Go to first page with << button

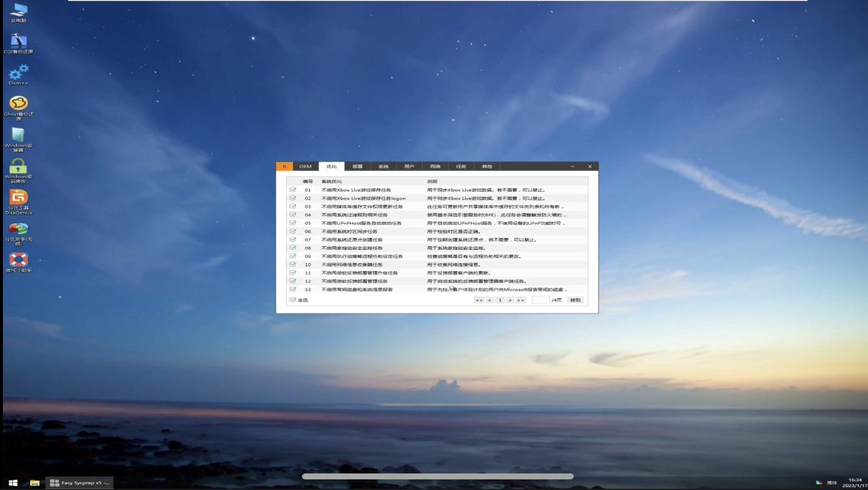click(479, 300)
